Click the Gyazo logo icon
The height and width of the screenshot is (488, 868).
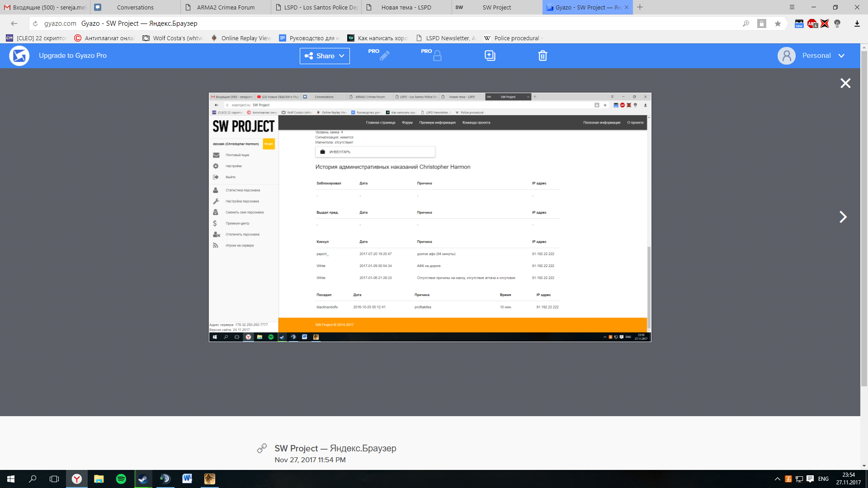coord(19,56)
